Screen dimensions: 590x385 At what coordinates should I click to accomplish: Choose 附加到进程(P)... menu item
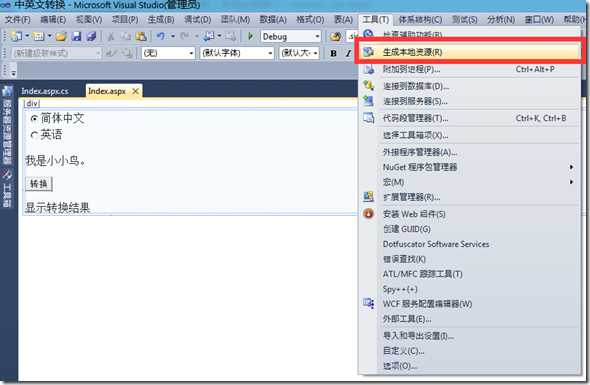pyautogui.click(x=470, y=69)
